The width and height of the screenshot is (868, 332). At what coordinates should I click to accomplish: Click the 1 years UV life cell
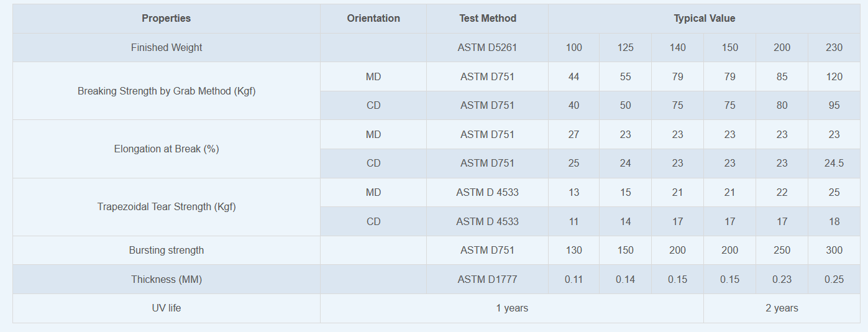(x=512, y=308)
